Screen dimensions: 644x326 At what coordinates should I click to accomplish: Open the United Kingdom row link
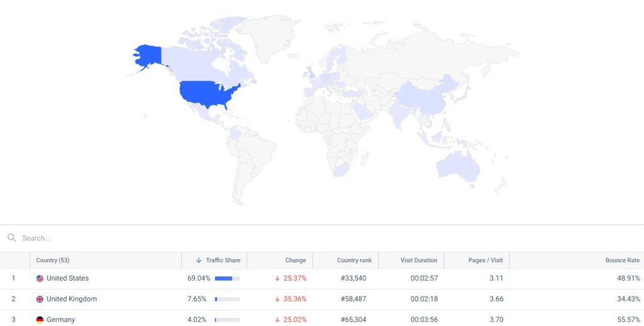(72, 299)
